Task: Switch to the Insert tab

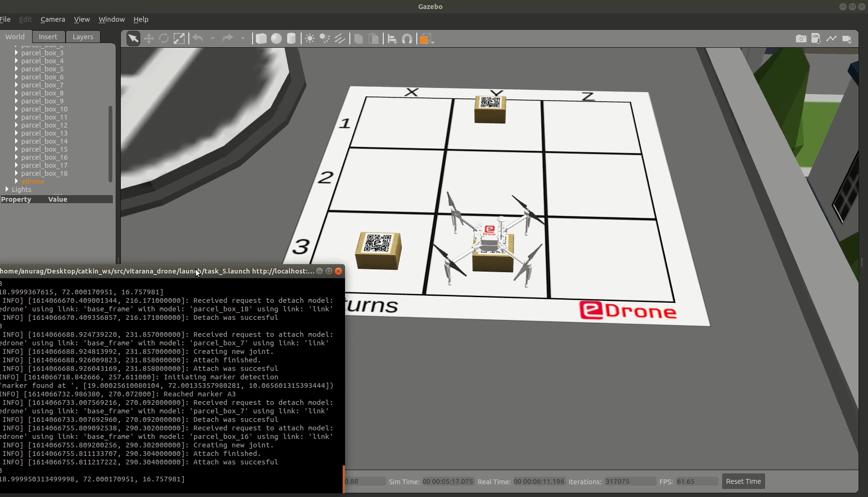Action: coord(48,36)
